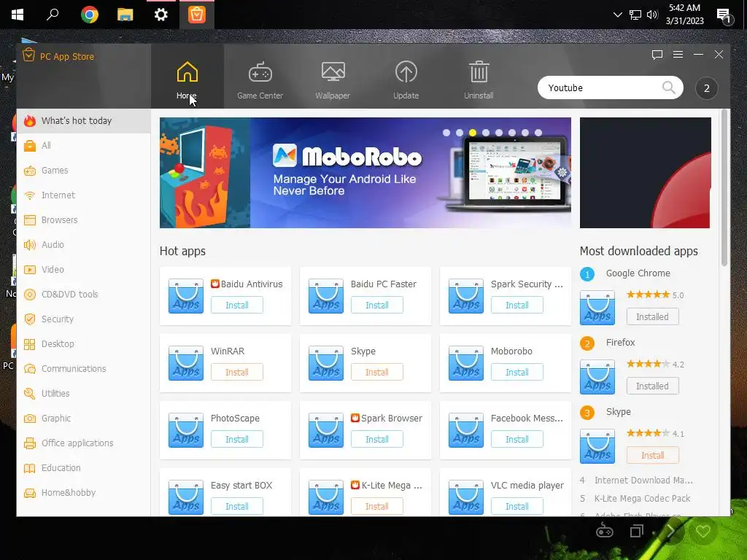
Task: Click the VLC media player app icon
Action: [466, 497]
